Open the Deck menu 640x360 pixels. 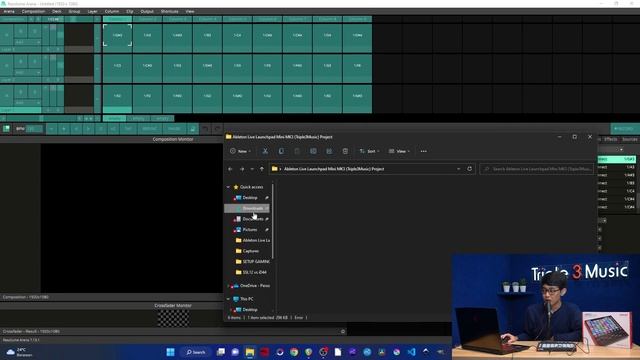pyautogui.click(x=57, y=11)
